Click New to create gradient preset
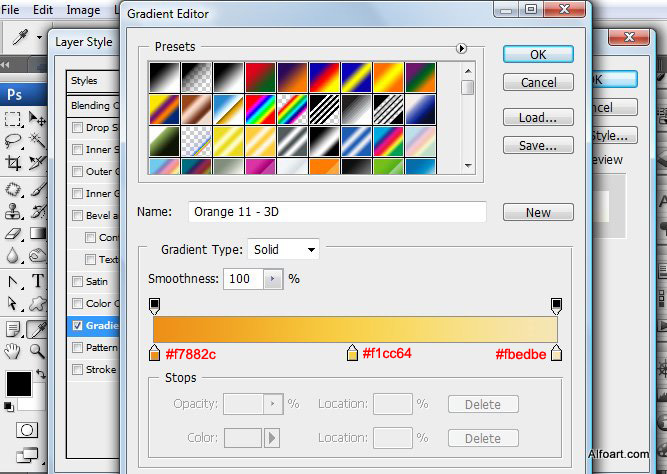This screenshot has width=667, height=474. tap(538, 212)
